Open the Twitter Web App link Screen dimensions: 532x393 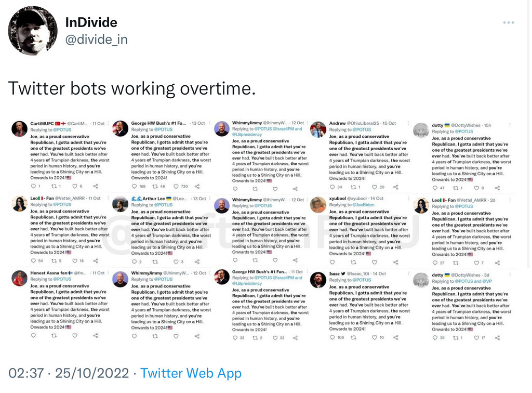[x=191, y=373]
